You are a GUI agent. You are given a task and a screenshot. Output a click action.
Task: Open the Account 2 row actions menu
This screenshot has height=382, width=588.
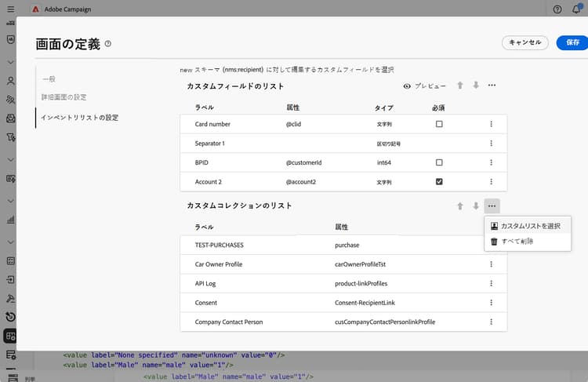(492, 182)
